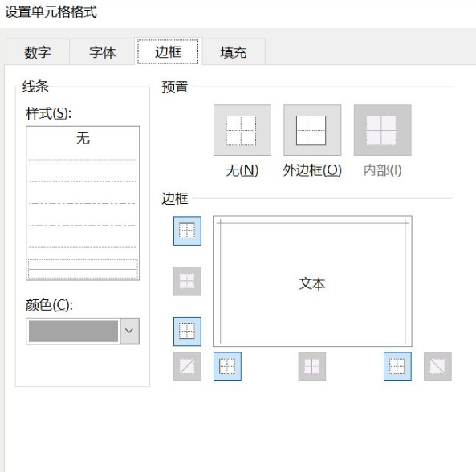The height and width of the screenshot is (472, 476).
Task: Choose the dash-dot-dot line style
Action: [x=83, y=203]
